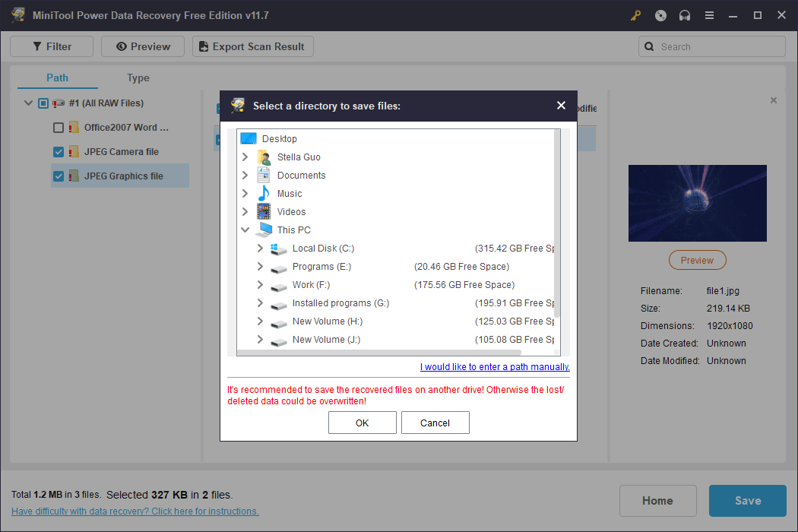Expand Programs (E:) drive
798x532 pixels.
point(260,266)
